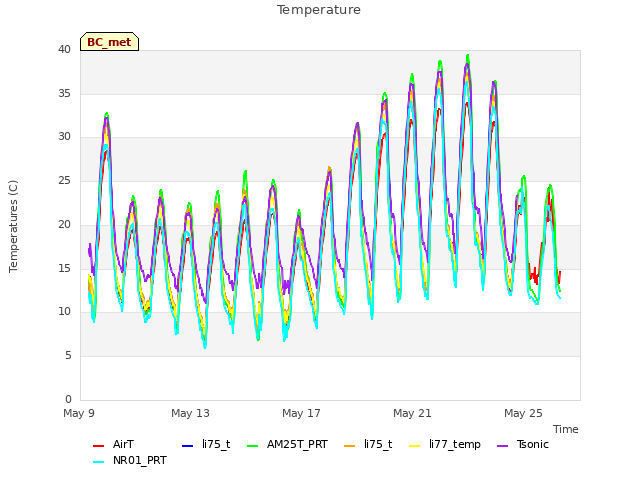Click the red AirT color marker
The height and width of the screenshot is (480, 640).
pyautogui.click(x=99, y=446)
